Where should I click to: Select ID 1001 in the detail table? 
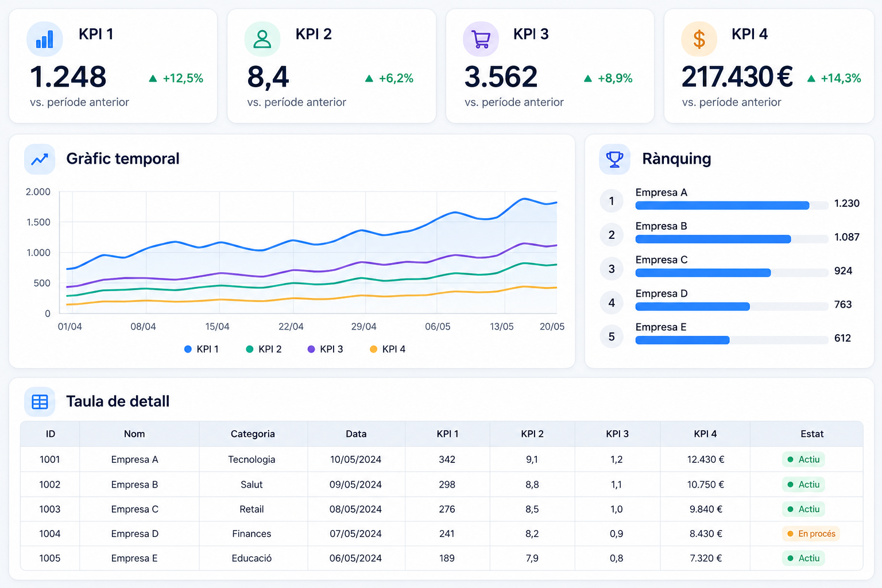pyautogui.click(x=50, y=459)
